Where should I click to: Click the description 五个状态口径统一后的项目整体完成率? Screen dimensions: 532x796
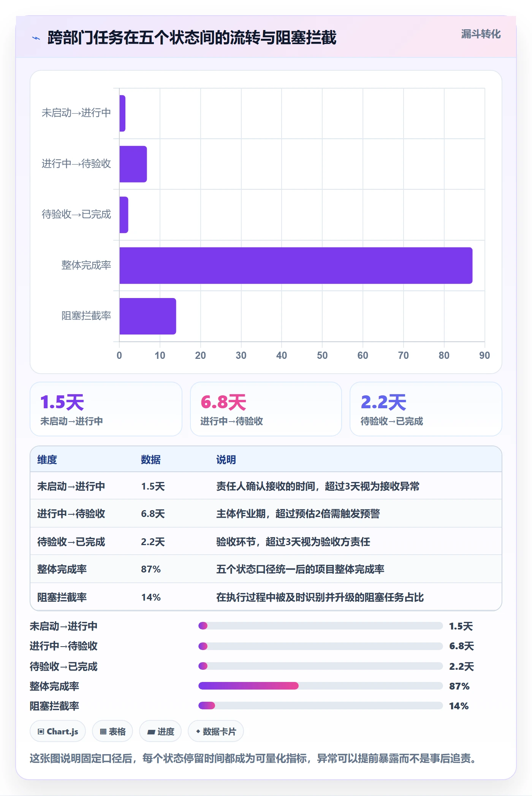(300, 569)
